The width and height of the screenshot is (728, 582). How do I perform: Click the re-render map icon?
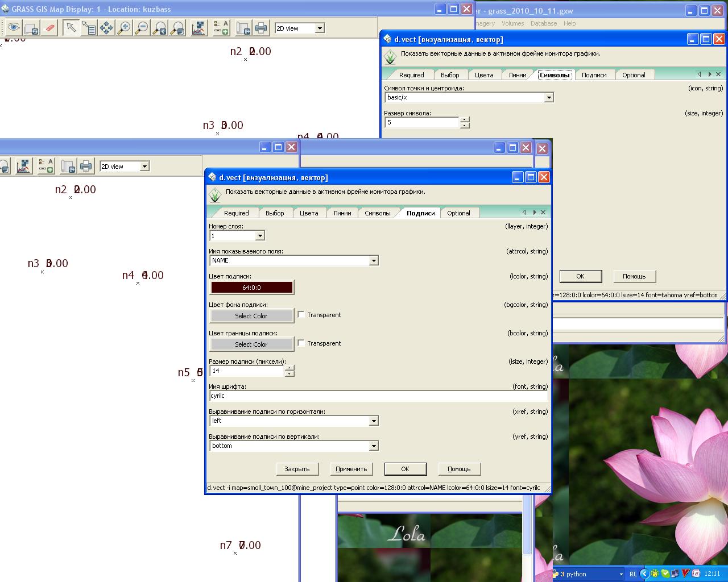coord(32,28)
